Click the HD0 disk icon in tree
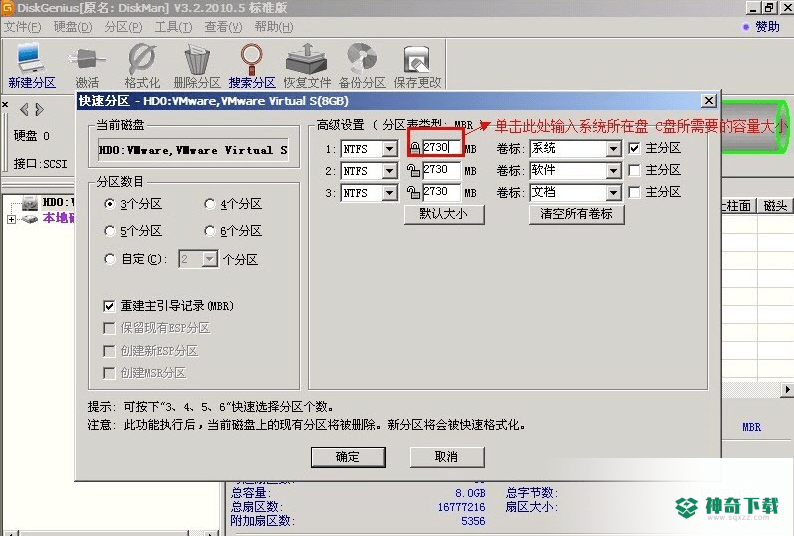The width and height of the screenshot is (794, 536). pyautogui.click(x=30, y=204)
